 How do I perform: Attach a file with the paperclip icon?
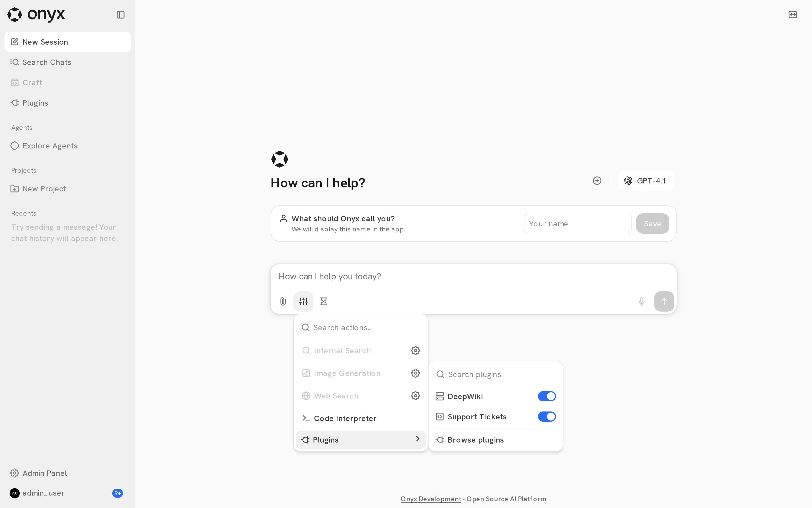coord(283,301)
